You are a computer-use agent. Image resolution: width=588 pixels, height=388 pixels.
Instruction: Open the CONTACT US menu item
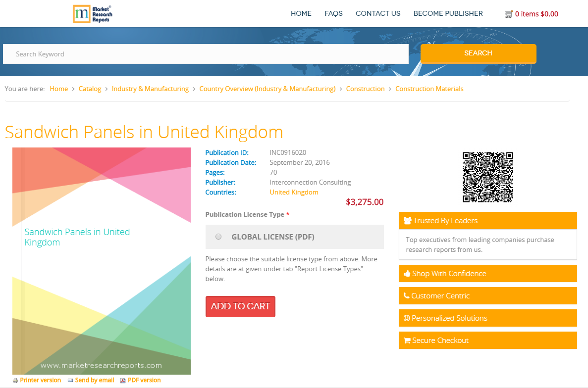(377, 13)
